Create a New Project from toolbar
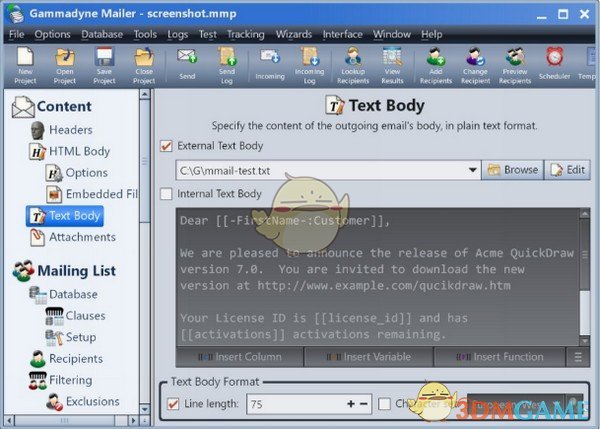The width and height of the screenshot is (600, 429). pyautogui.click(x=25, y=65)
